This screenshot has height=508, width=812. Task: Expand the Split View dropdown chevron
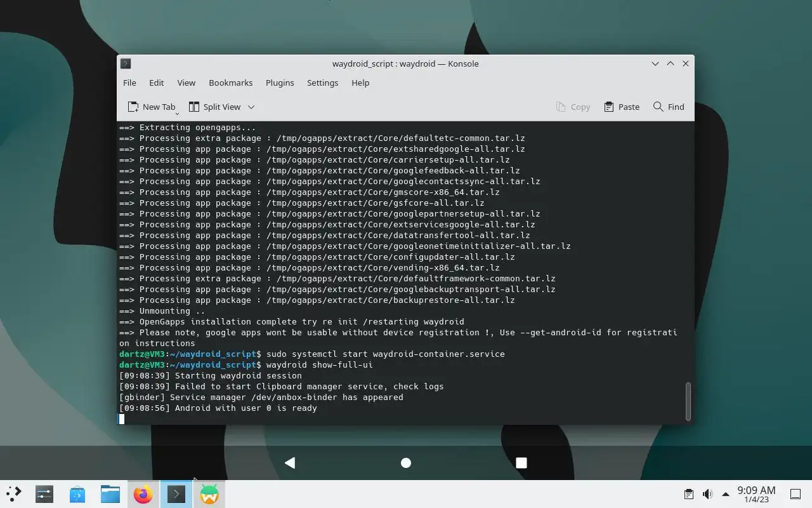click(x=251, y=107)
